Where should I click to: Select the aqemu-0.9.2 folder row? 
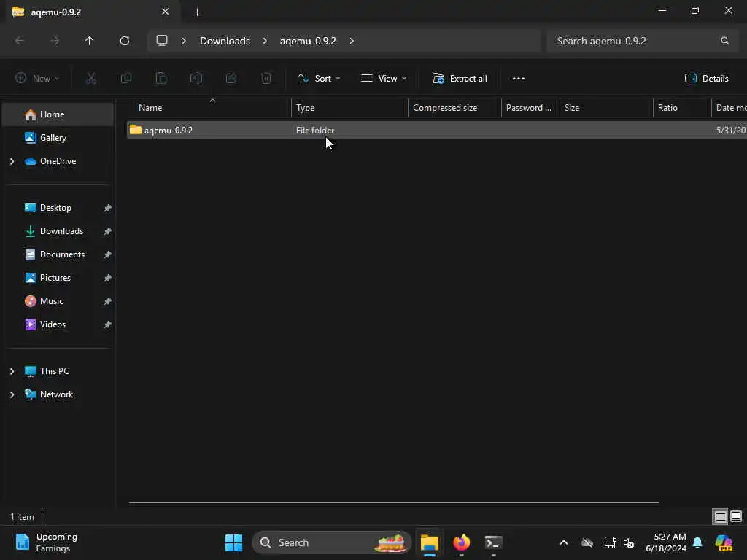tap(436, 130)
